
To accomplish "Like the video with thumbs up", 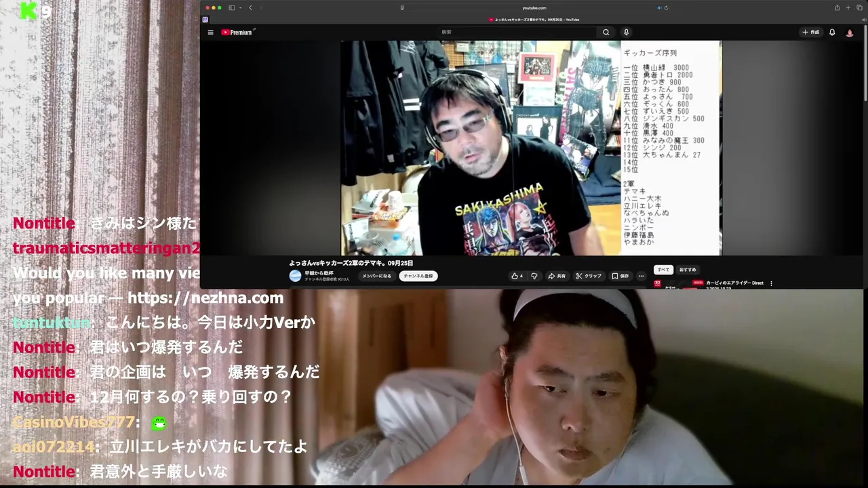I will point(517,276).
